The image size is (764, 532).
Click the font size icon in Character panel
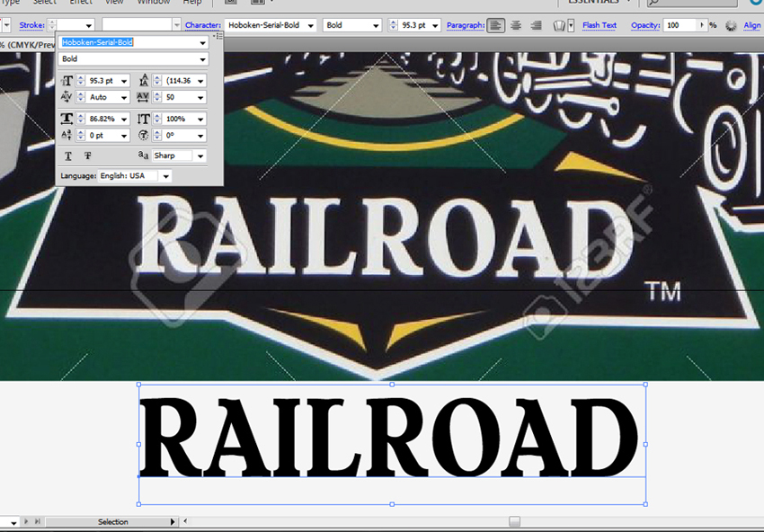67,80
